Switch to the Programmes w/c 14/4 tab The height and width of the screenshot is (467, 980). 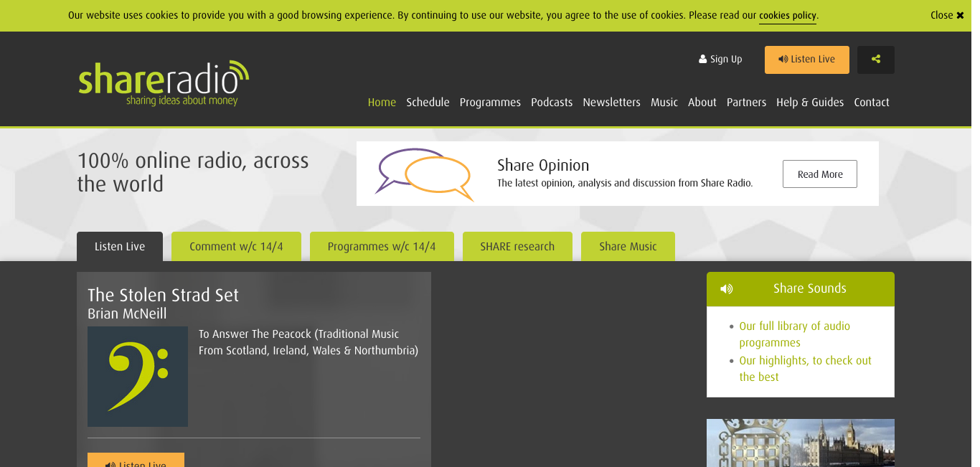click(382, 247)
